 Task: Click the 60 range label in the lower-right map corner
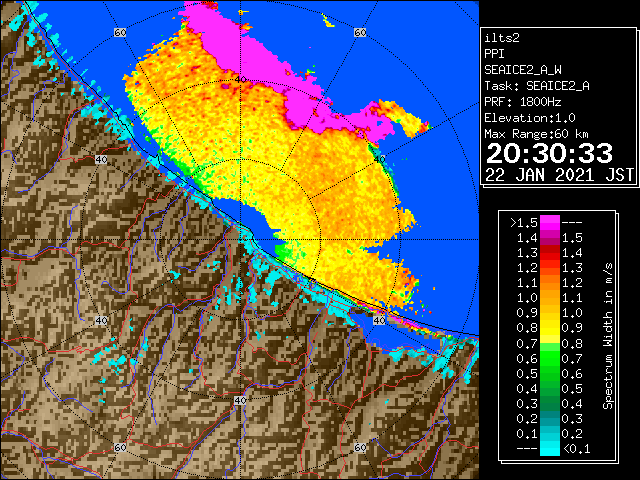tap(360, 447)
